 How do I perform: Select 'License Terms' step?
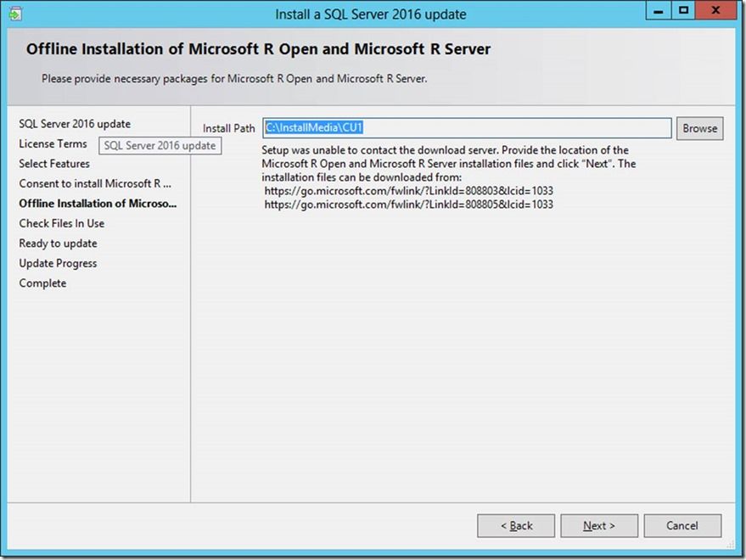pos(53,143)
